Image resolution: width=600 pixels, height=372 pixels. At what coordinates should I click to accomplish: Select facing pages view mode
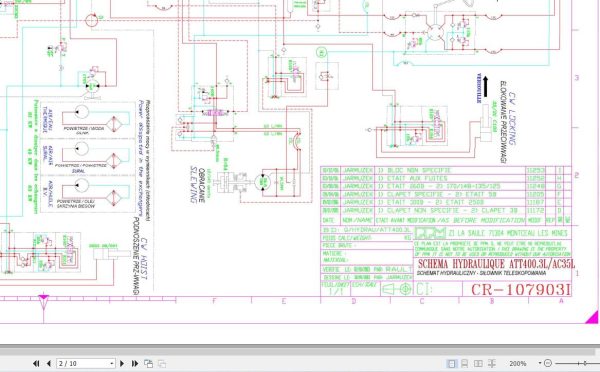478,363
